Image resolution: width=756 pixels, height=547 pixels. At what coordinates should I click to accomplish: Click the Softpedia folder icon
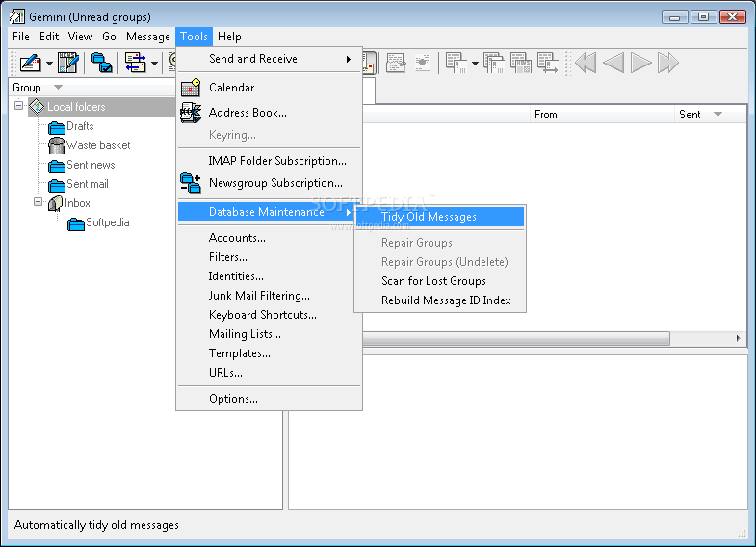(x=76, y=224)
